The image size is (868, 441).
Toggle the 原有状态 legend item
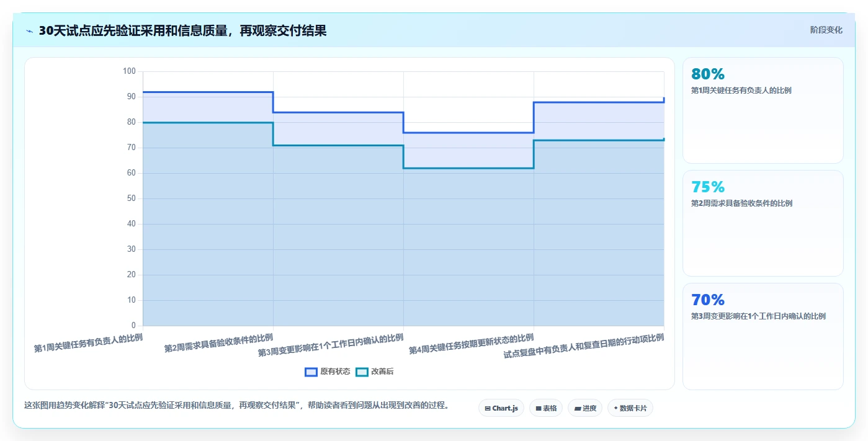point(328,372)
